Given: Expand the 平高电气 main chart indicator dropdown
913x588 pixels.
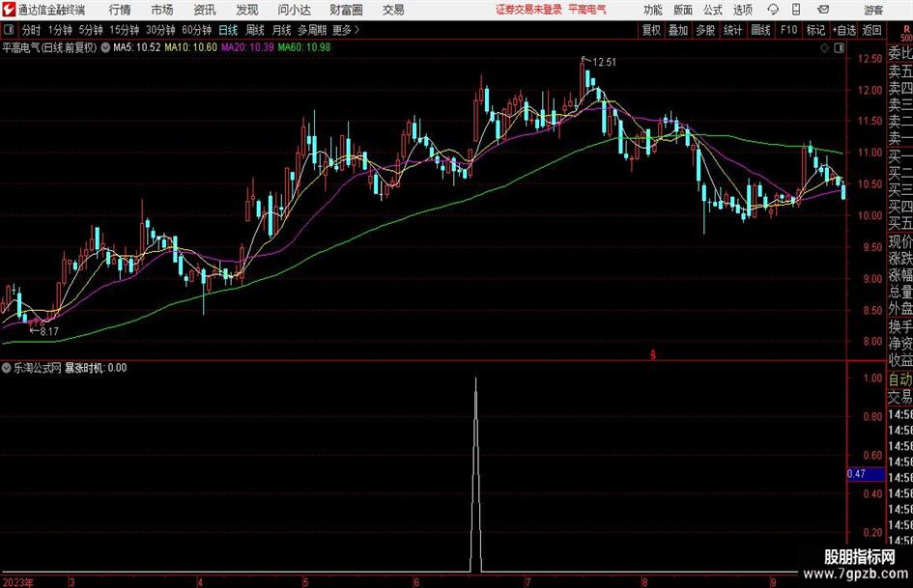Looking at the screenshot, I should tap(105, 47).
